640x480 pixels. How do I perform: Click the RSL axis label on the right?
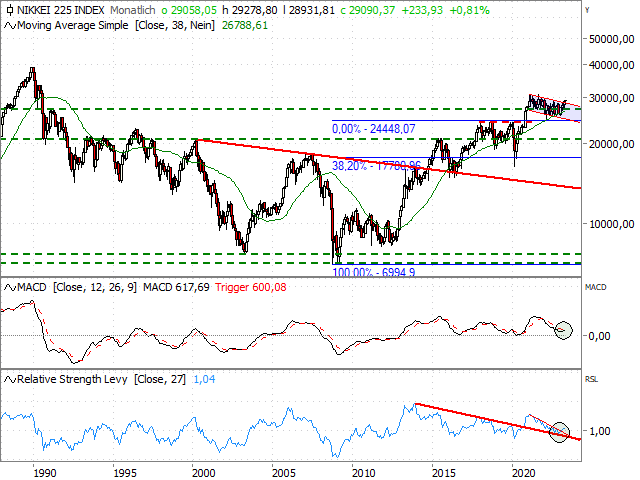tap(591, 379)
